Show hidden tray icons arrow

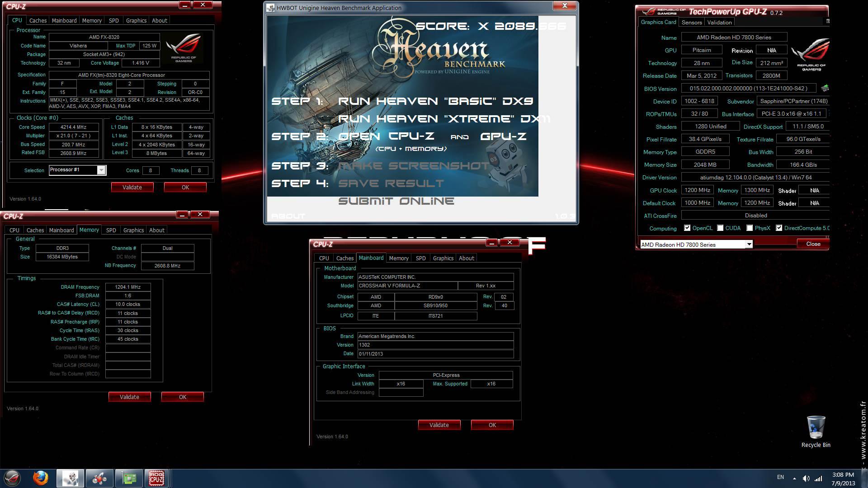(794, 478)
